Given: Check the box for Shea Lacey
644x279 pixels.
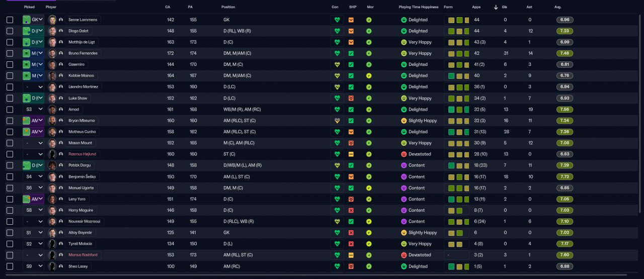Looking at the screenshot, I should pyautogui.click(x=10, y=266).
